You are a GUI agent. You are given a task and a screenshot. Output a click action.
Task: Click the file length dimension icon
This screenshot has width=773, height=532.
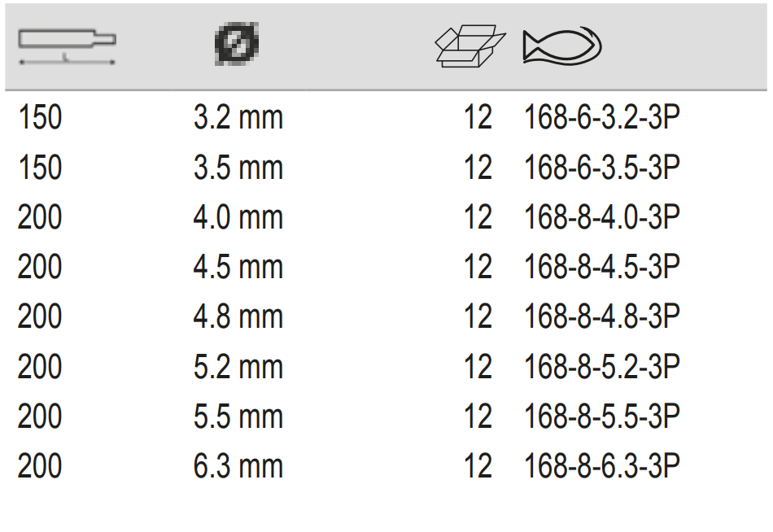pos(67,47)
